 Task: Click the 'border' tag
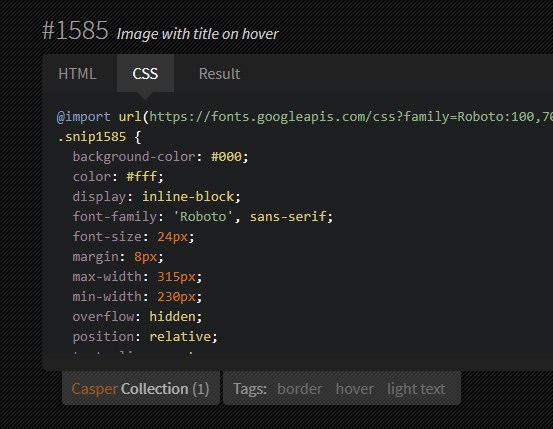299,389
